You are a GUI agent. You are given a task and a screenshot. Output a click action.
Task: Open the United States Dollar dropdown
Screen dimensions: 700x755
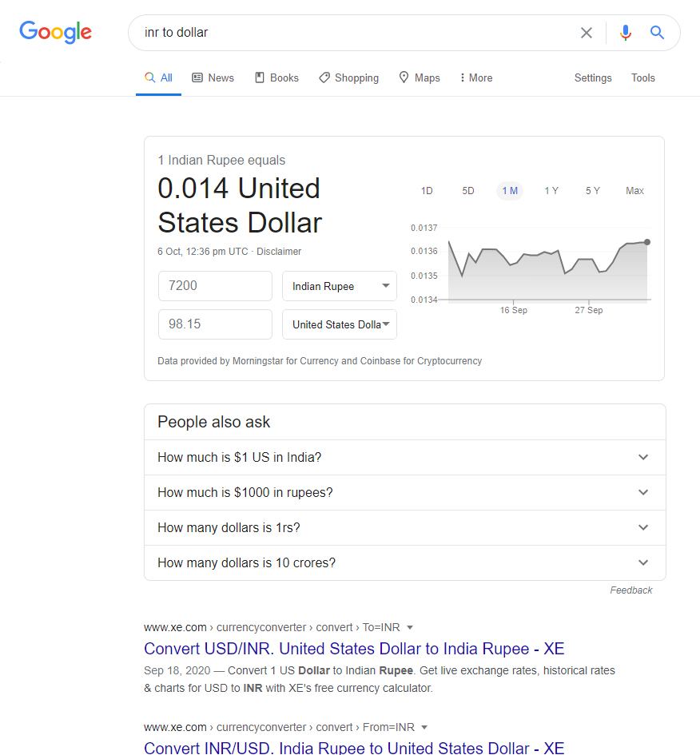(340, 324)
